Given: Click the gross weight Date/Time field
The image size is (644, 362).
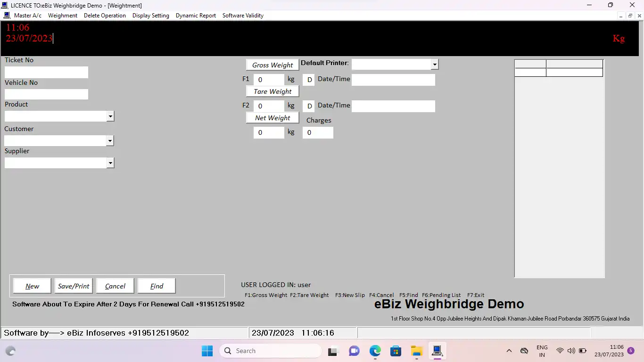Looking at the screenshot, I should click(393, 80).
